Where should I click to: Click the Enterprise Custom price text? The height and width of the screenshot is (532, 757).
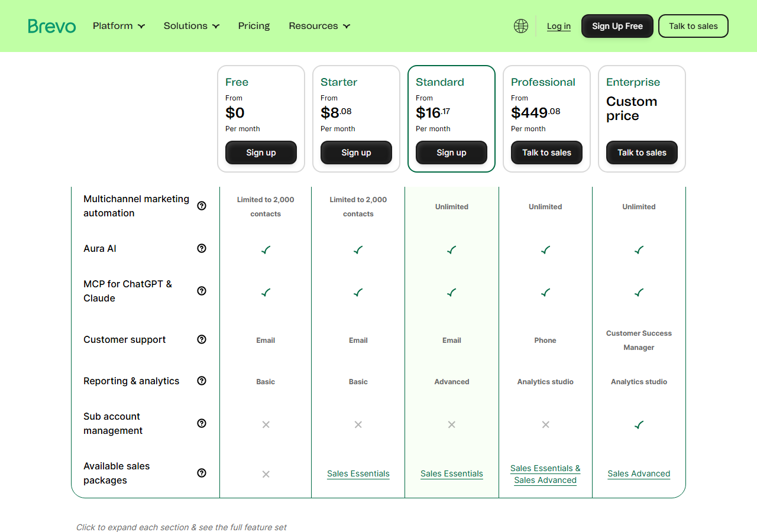(x=632, y=109)
